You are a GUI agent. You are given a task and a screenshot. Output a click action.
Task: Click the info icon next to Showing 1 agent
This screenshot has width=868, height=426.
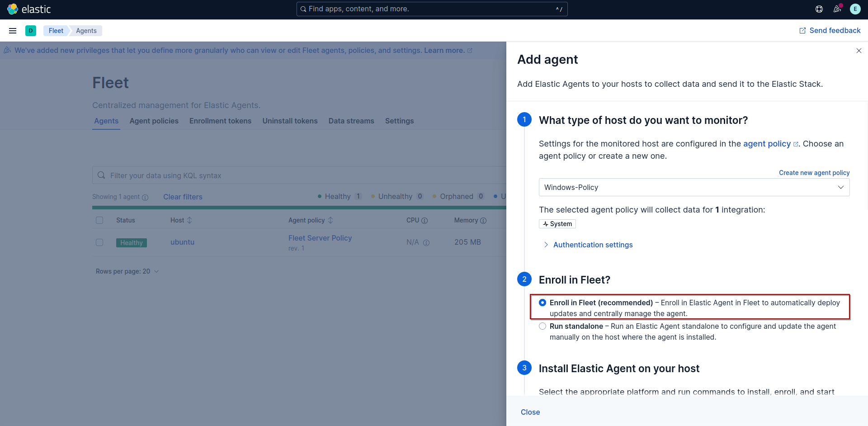(145, 198)
